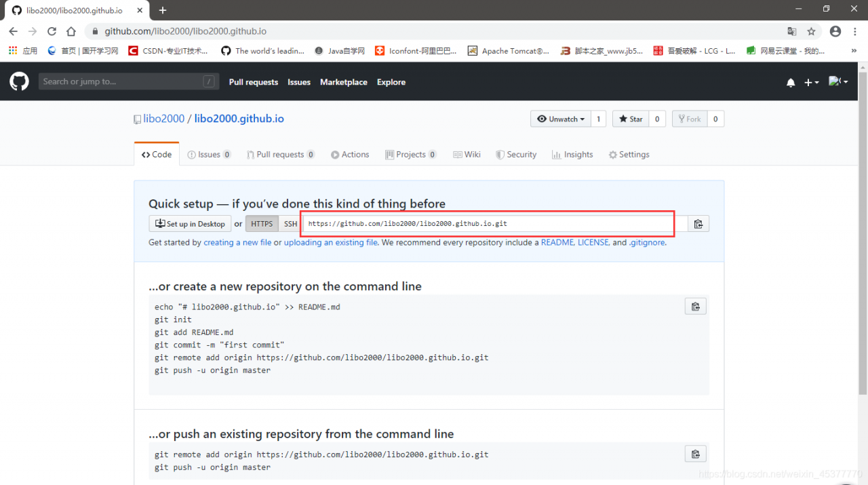868x485 pixels.
Task: Click uploading an existing file link
Action: [x=331, y=242]
